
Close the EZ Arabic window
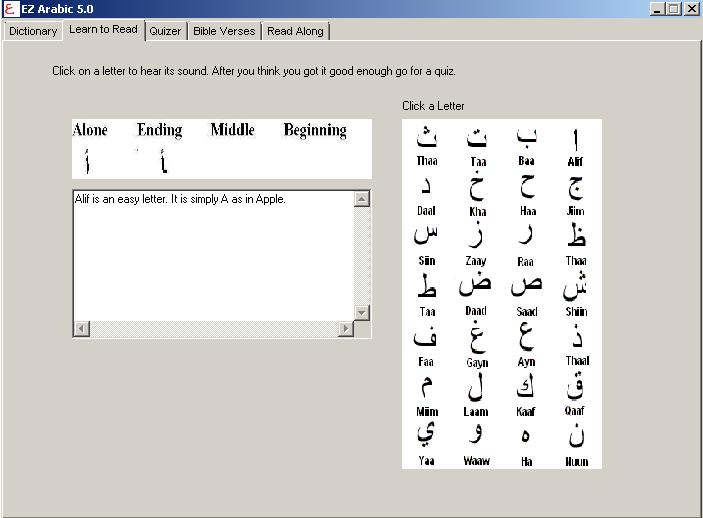click(x=691, y=9)
